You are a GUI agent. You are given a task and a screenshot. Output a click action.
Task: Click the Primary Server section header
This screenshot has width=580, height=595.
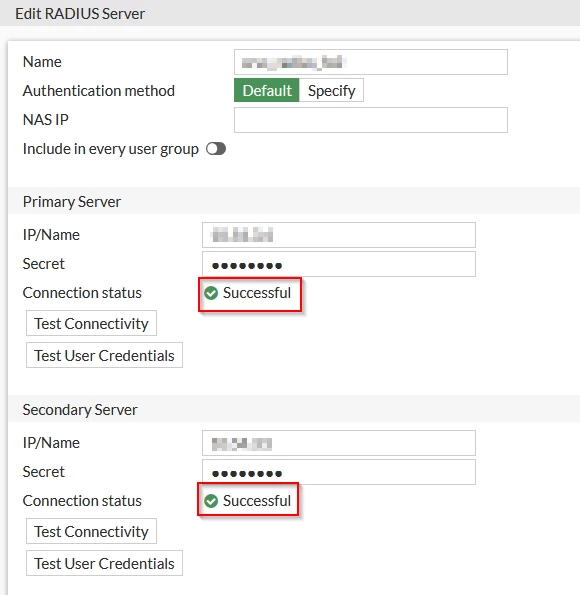tap(294, 201)
